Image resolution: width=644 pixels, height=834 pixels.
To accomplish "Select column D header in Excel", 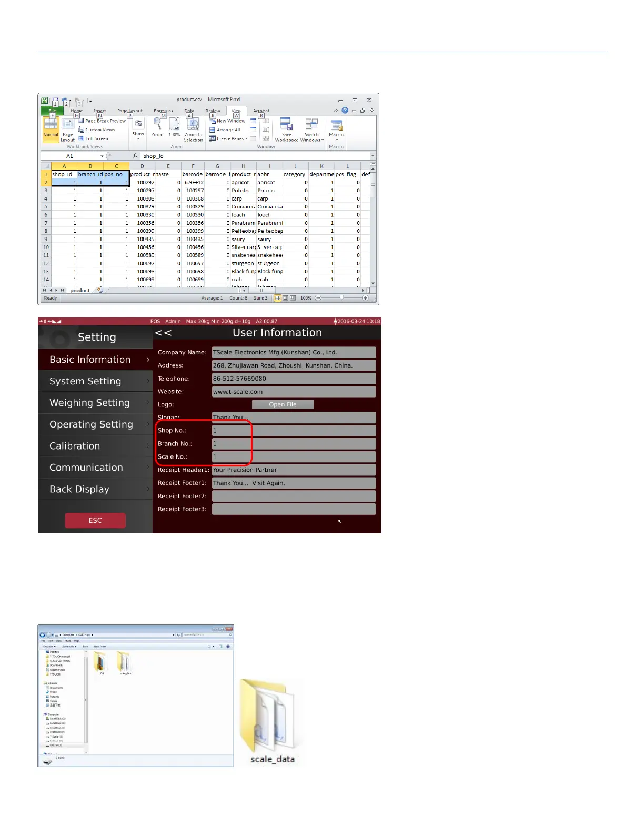I will (142, 166).
